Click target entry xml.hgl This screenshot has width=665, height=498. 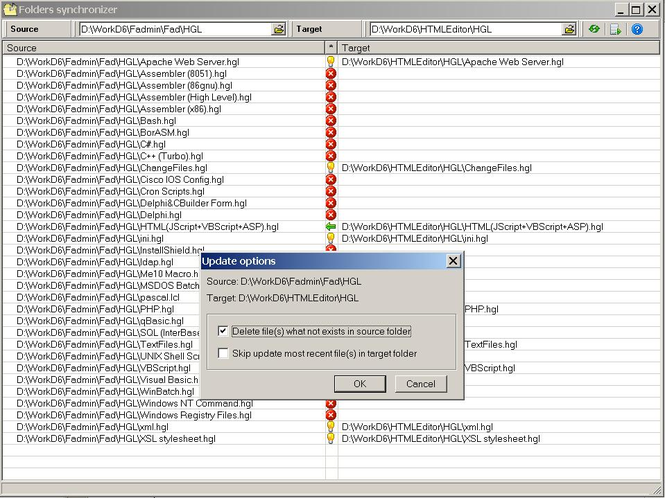417,427
